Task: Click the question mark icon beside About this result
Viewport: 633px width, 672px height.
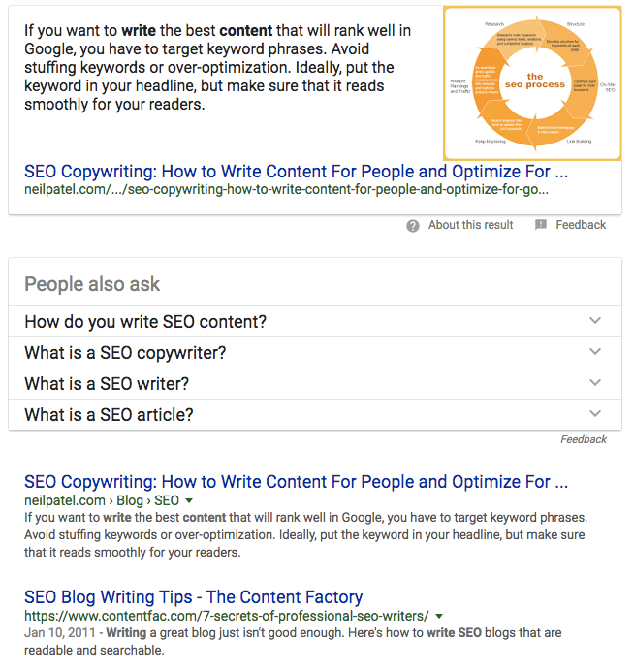Action: pos(413,225)
